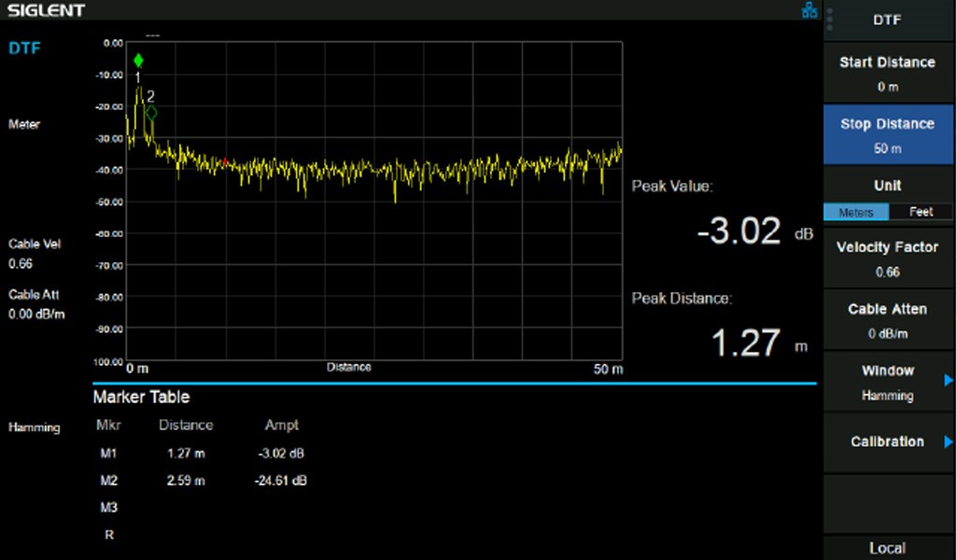Image resolution: width=956 pixels, height=560 pixels.
Task: Expand the Window submenu arrow
Action: point(948,380)
